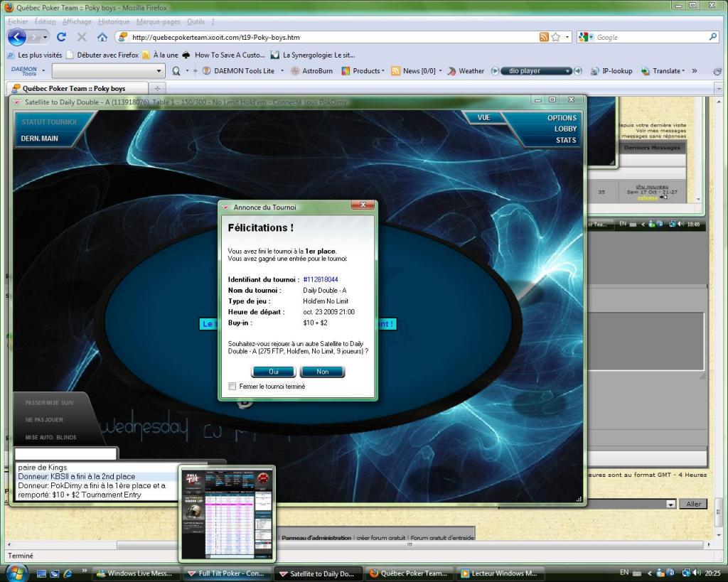Open 'La Synergologie' bookmark
Screen dimensions: 728x582
click(313, 55)
